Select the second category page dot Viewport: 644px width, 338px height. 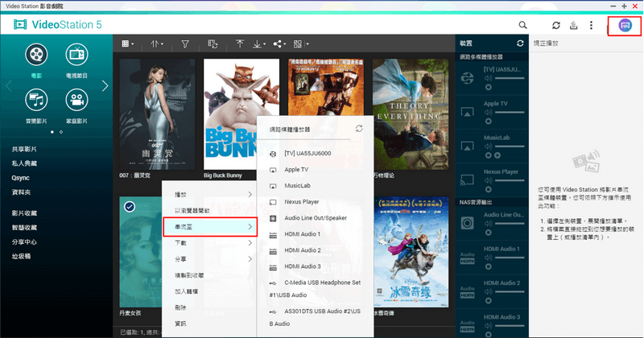(x=61, y=132)
